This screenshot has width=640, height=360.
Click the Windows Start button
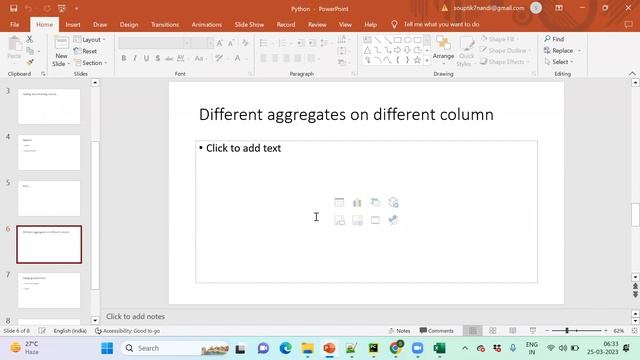107,348
